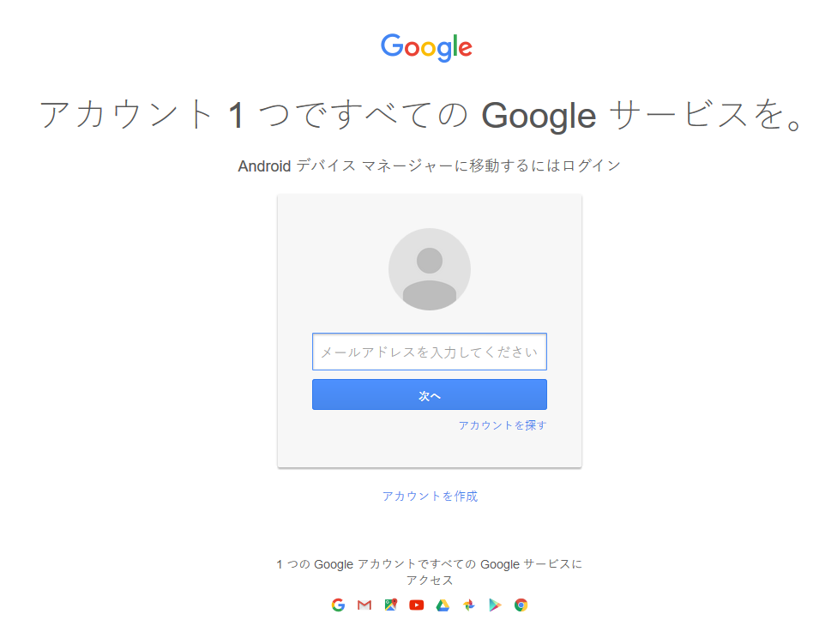Image resolution: width=819 pixels, height=644 pixels.
Task: Open the Google Maps icon
Action: click(389, 605)
